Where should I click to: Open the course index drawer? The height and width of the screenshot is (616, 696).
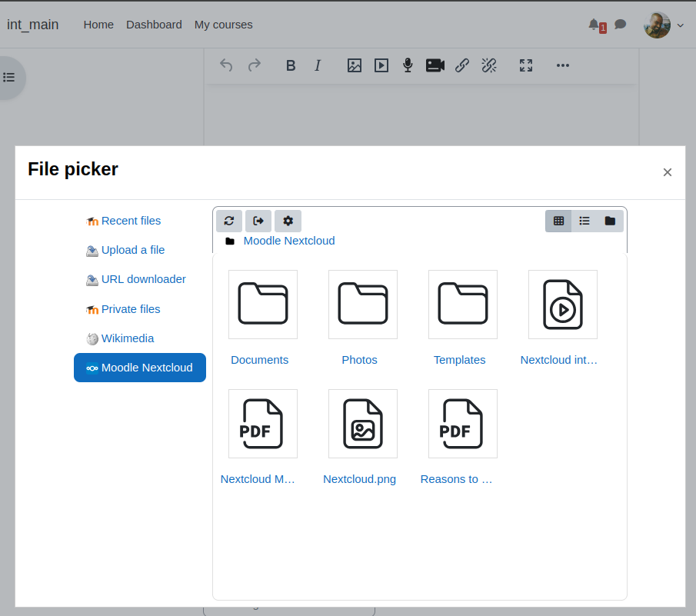[9, 78]
